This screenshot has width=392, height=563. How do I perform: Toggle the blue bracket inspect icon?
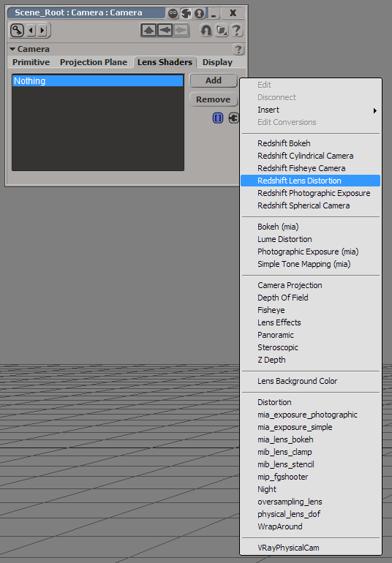(218, 118)
